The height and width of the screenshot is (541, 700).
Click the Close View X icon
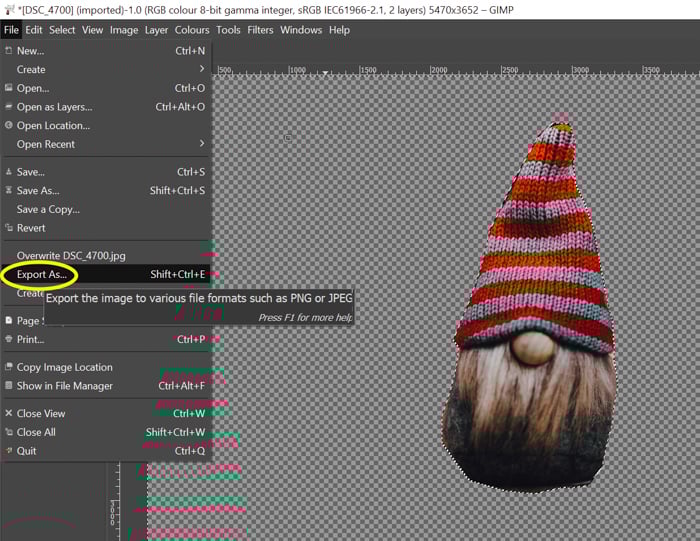[x=8, y=413]
